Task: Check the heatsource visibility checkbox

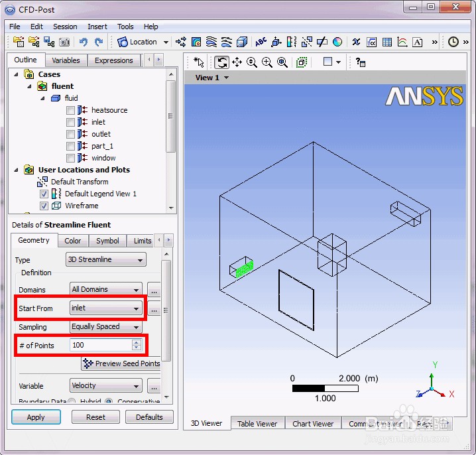Action: [70, 110]
